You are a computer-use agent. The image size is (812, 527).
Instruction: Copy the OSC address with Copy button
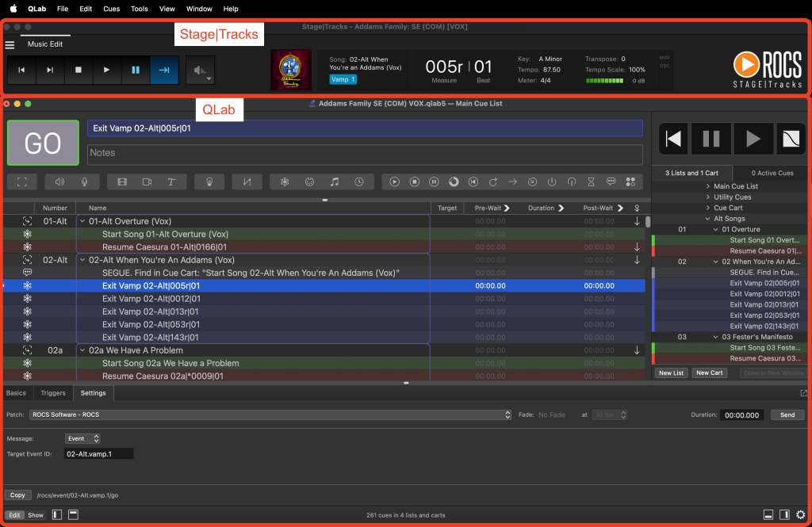[17, 495]
